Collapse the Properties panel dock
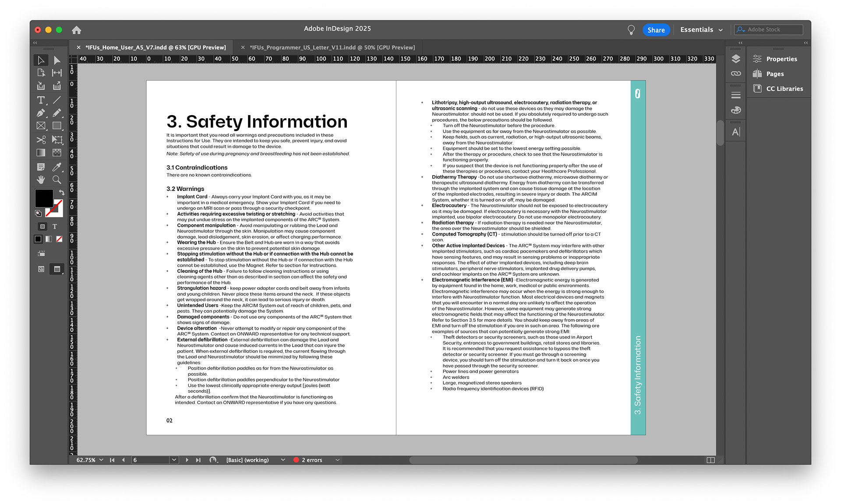This screenshot has width=841, height=504. [806, 43]
